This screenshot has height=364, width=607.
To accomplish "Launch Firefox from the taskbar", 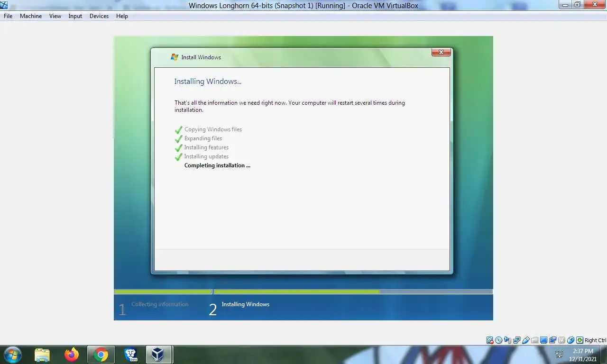I will pos(72,355).
